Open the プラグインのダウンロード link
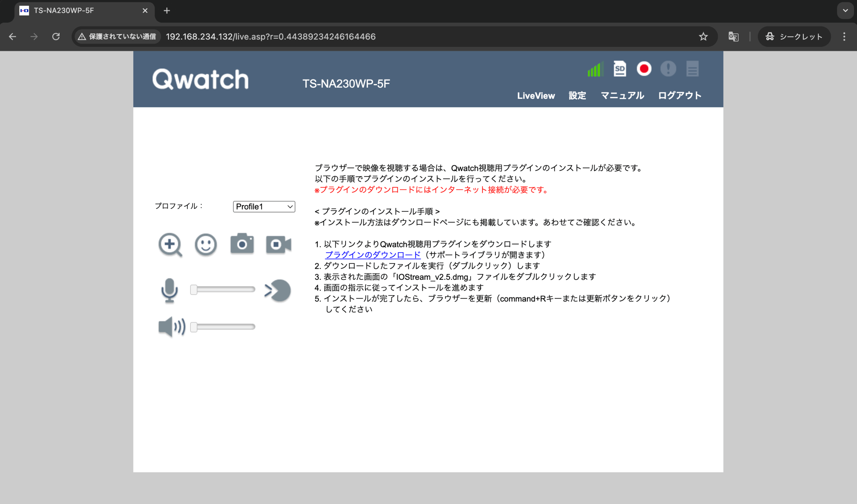Screen dimensions: 857x504 [373, 255]
